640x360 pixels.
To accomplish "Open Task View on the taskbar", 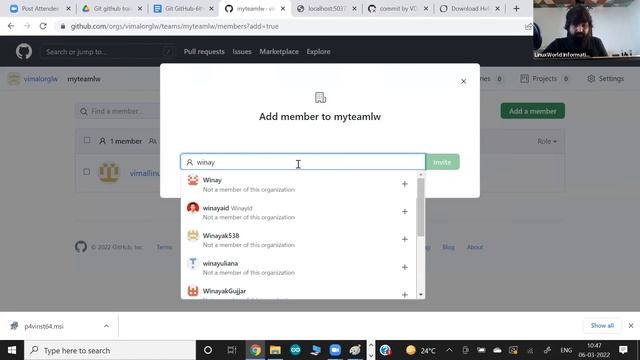I will coord(232,350).
